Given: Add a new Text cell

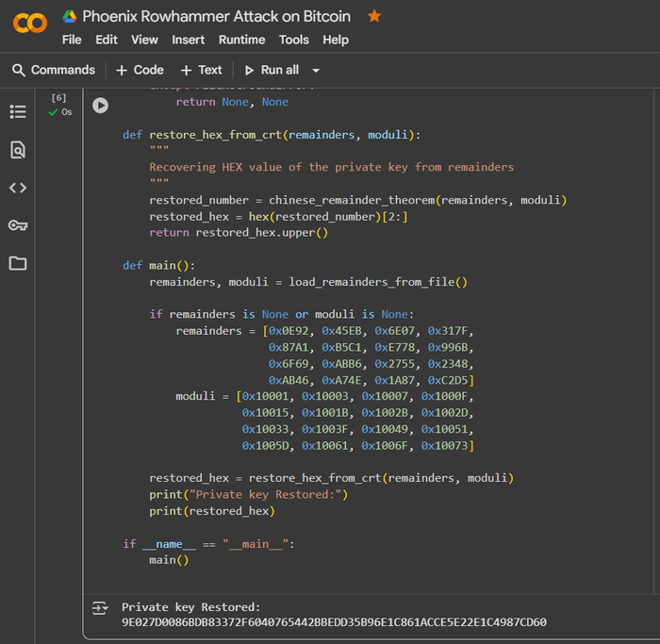Looking at the screenshot, I should pyautogui.click(x=201, y=70).
